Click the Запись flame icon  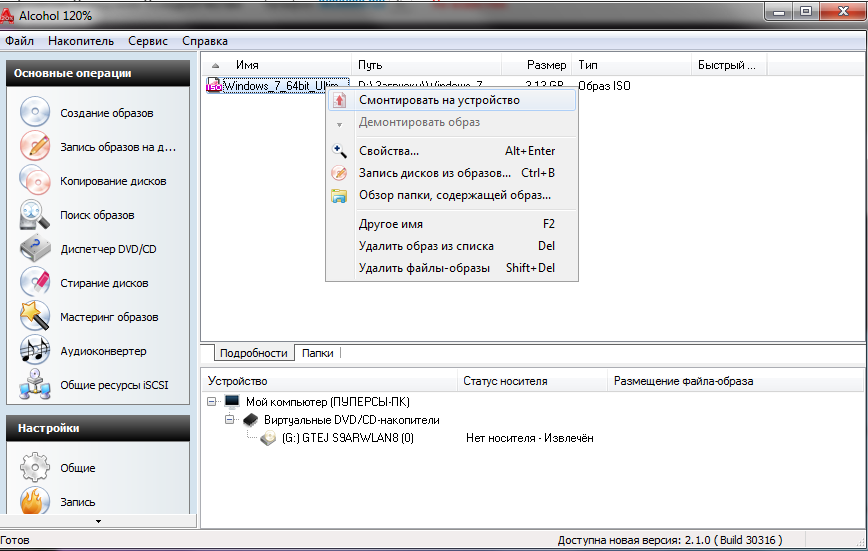(35, 501)
